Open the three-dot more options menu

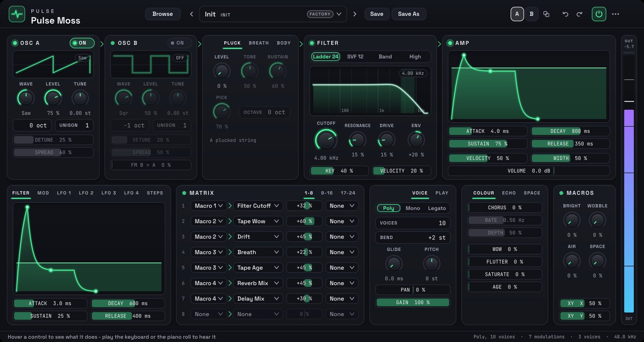[x=615, y=14]
